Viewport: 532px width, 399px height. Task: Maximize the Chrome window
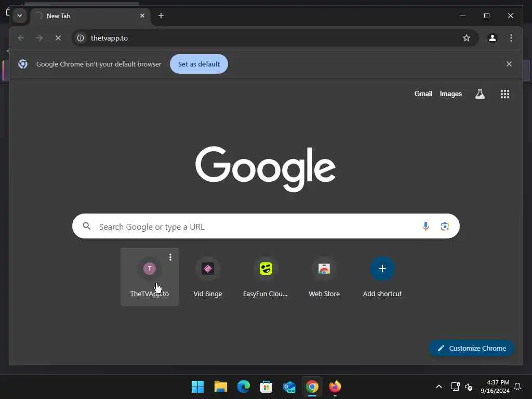tap(486, 16)
